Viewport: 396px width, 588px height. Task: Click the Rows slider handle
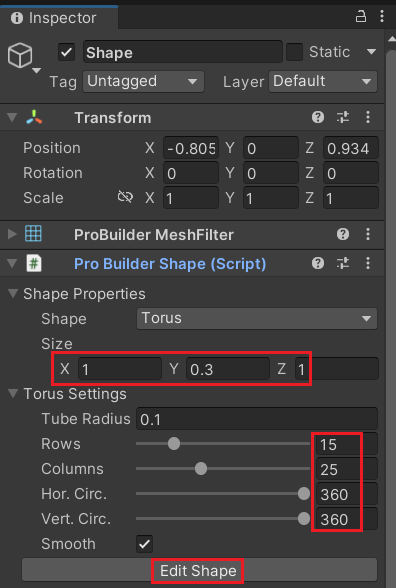pyautogui.click(x=174, y=444)
